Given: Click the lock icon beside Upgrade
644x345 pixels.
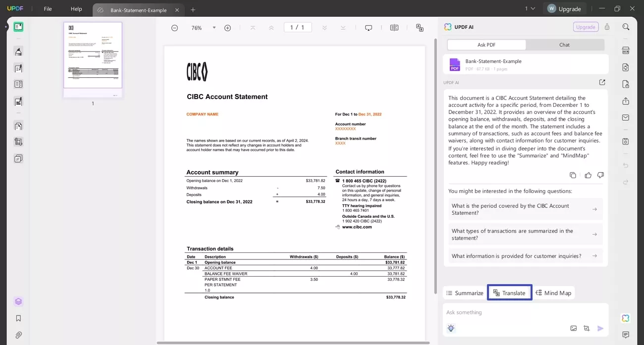Looking at the screenshot, I should tap(607, 27).
